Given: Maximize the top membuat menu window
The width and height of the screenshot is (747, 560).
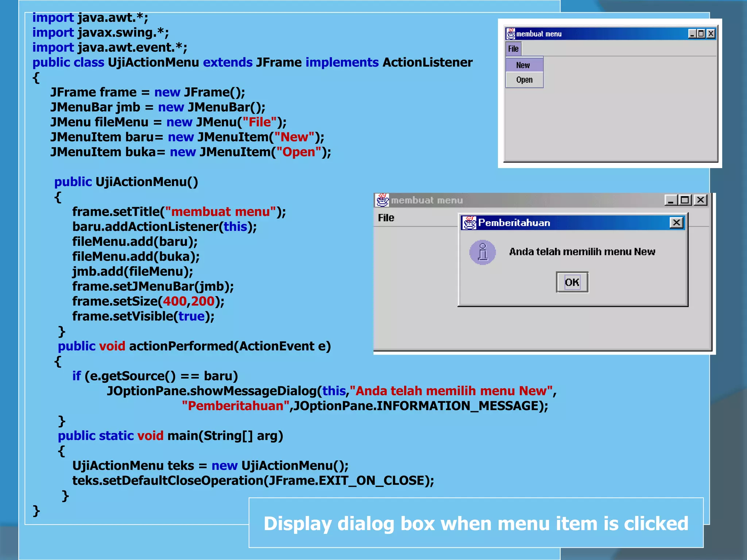Looking at the screenshot, I should (x=701, y=34).
